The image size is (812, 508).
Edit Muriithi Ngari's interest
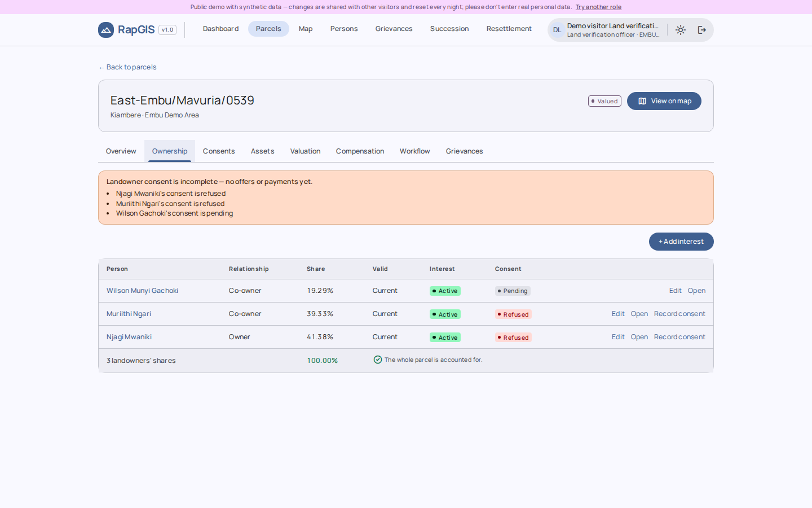[x=618, y=314]
